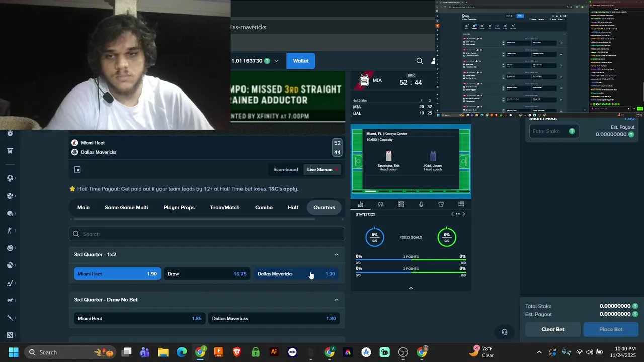
Task: Open the American football helmet sidebar icon
Action: [x=10, y=213]
